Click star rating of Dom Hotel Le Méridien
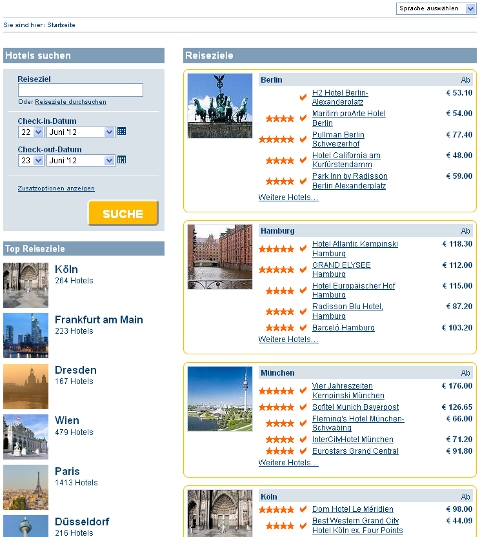The image size is (480, 537). point(276,510)
